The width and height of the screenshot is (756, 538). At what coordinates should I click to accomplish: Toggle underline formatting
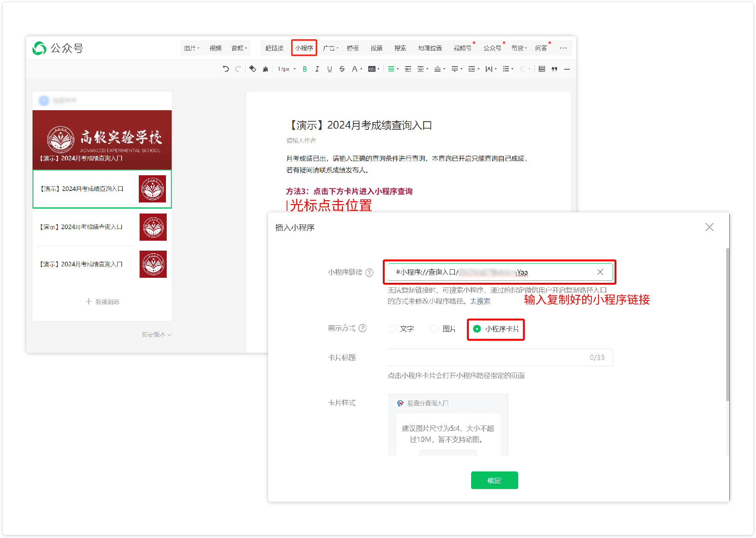[x=329, y=69]
